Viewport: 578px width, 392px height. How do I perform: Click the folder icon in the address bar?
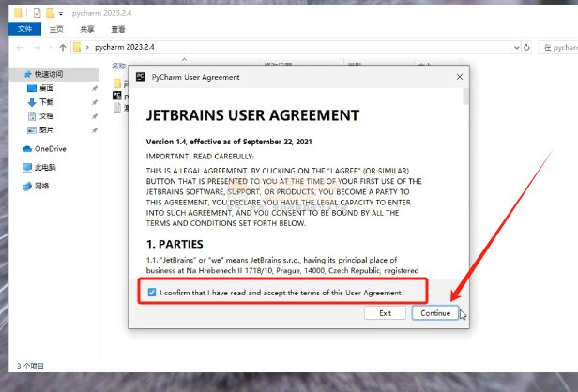point(77,47)
